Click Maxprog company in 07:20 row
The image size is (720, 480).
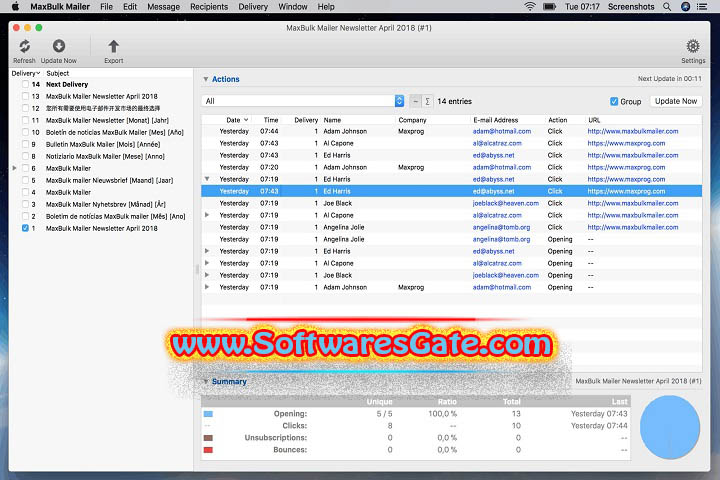point(411,167)
